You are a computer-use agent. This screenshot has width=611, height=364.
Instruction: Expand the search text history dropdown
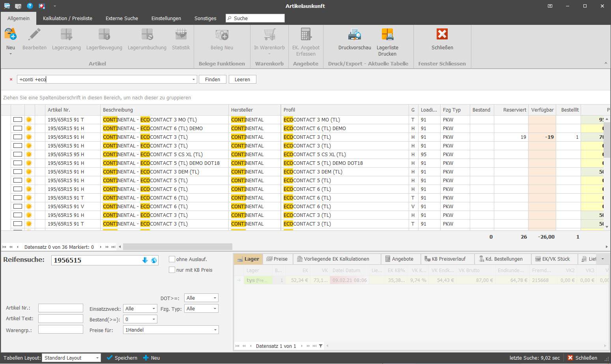194,79
